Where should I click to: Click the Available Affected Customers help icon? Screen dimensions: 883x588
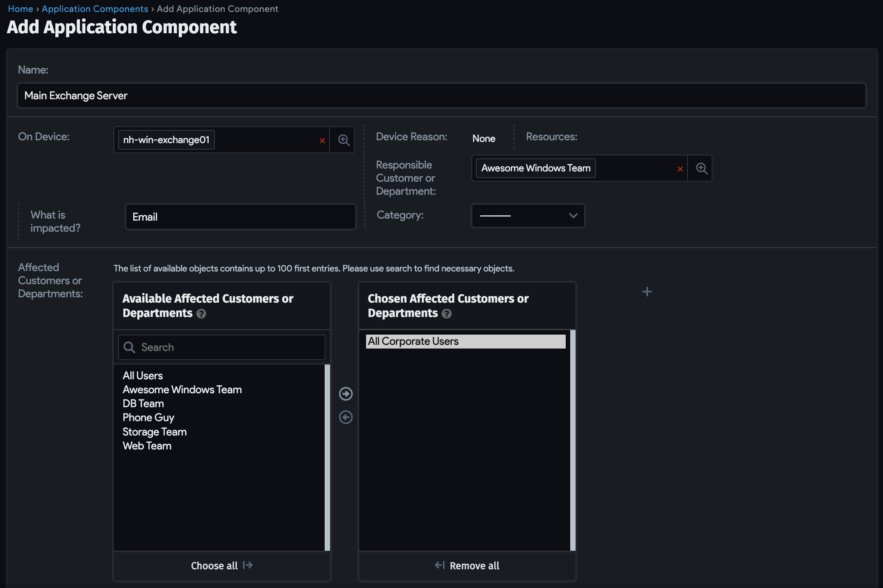tap(201, 315)
